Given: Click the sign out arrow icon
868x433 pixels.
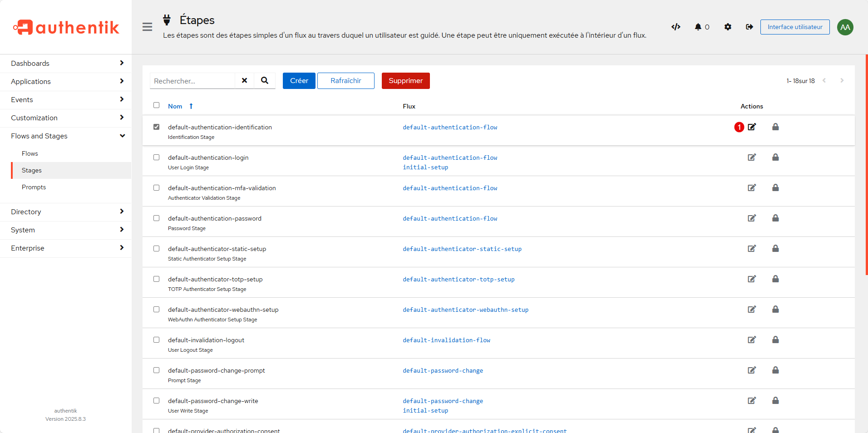Looking at the screenshot, I should (749, 27).
